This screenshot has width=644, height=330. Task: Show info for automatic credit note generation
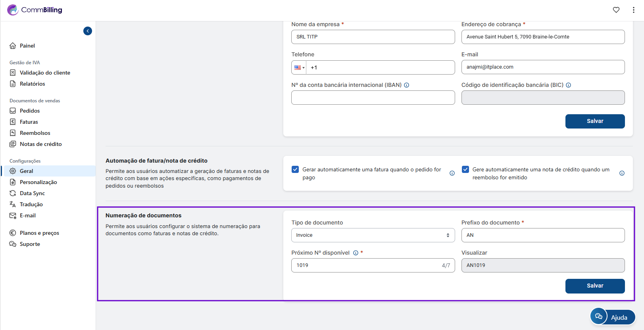(622, 173)
